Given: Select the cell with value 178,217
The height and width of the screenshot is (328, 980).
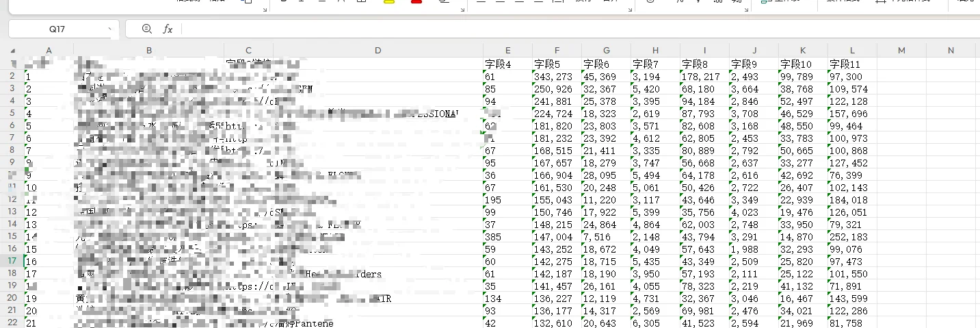Looking at the screenshot, I should [x=704, y=77].
